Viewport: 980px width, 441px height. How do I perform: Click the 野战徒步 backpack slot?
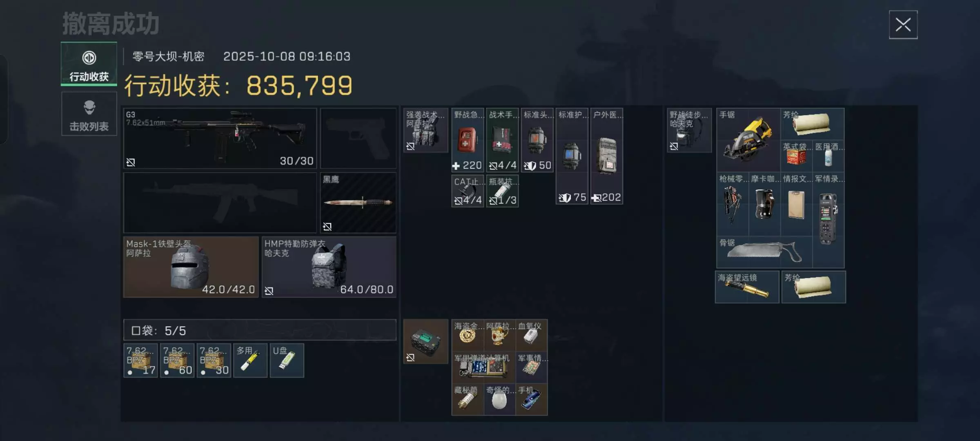tap(689, 130)
